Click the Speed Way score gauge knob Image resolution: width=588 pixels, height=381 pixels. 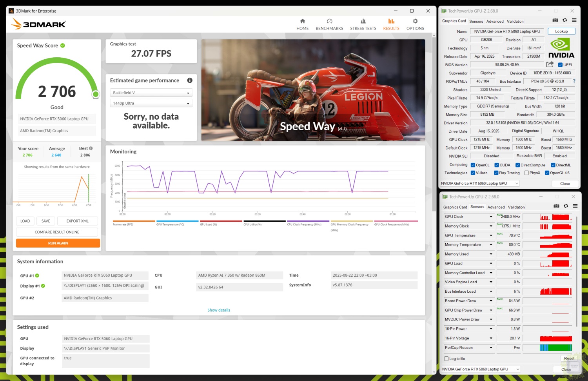(96, 94)
